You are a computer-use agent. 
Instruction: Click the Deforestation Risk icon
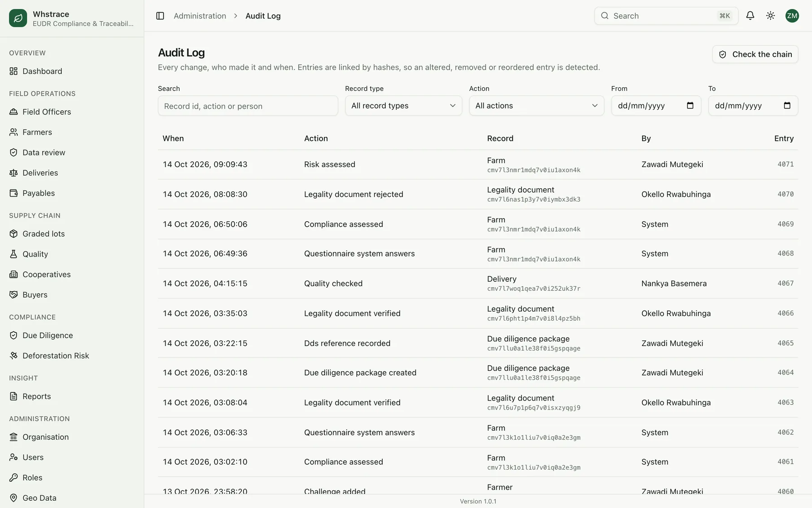pyautogui.click(x=14, y=355)
